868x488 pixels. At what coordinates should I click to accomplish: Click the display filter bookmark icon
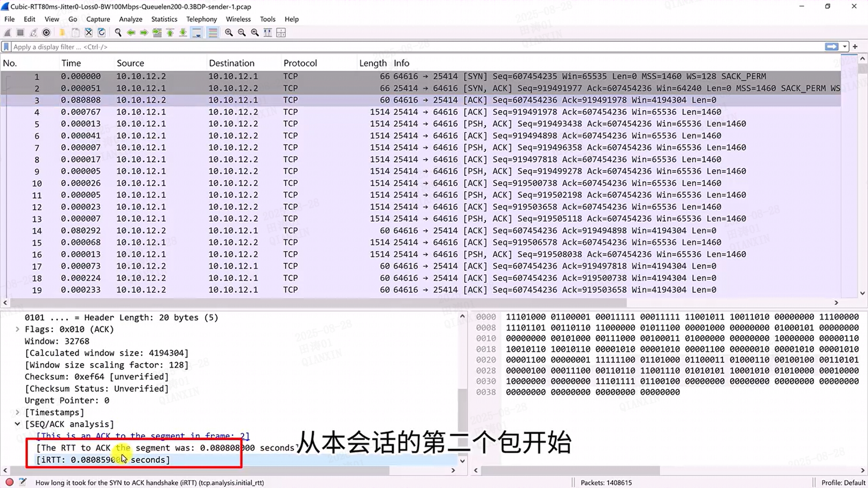pos(6,47)
